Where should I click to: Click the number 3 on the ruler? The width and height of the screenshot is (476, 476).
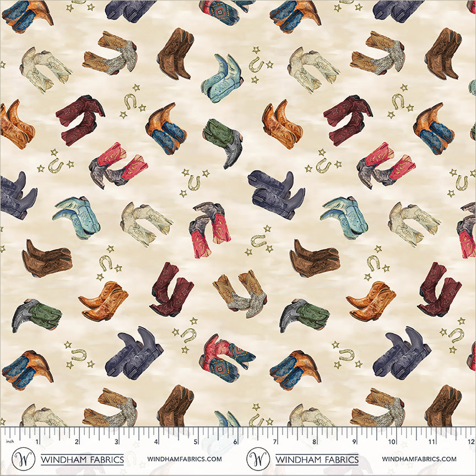pyautogui.click(x=117, y=442)
